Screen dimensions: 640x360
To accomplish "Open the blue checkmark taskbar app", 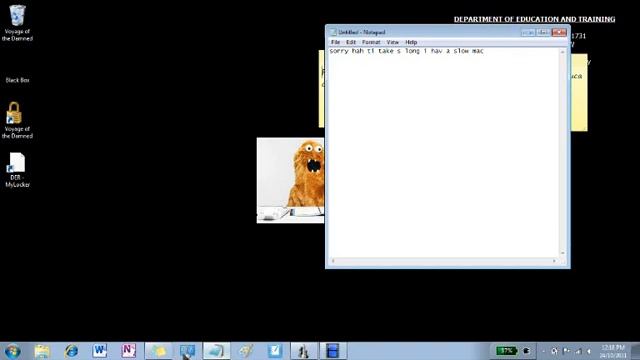I will pyautogui.click(x=275, y=351).
